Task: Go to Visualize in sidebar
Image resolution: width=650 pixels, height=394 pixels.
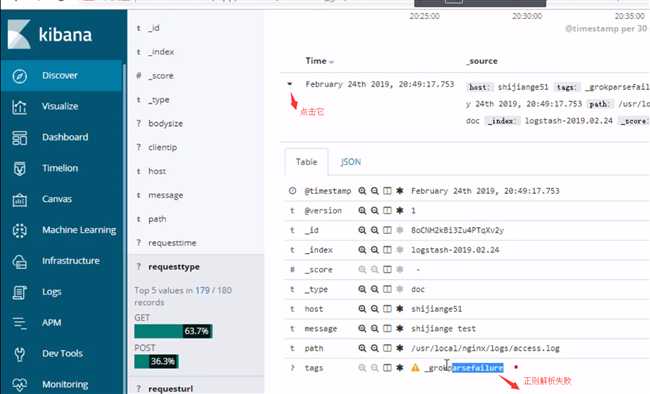Action: (60, 106)
